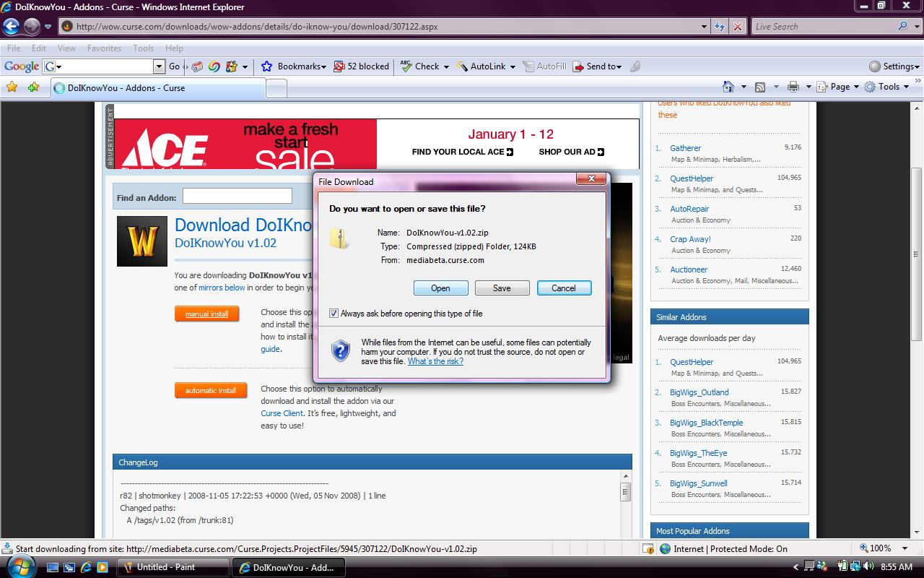
Task: Follow the mirrors below link
Action: pos(222,288)
